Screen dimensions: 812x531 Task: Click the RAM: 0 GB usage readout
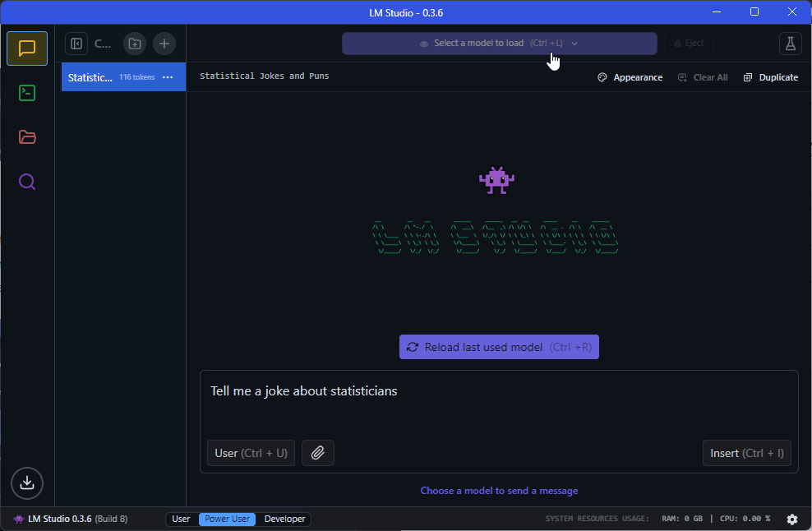682,519
